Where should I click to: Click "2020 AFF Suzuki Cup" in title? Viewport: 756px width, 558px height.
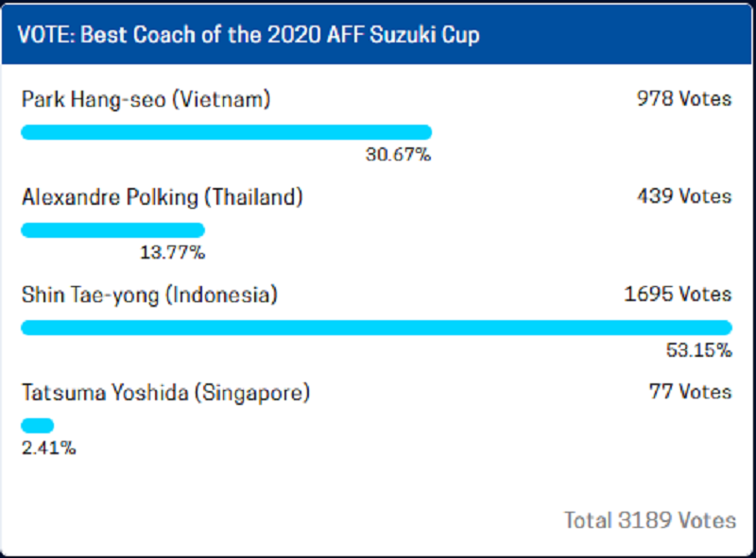tap(373, 35)
